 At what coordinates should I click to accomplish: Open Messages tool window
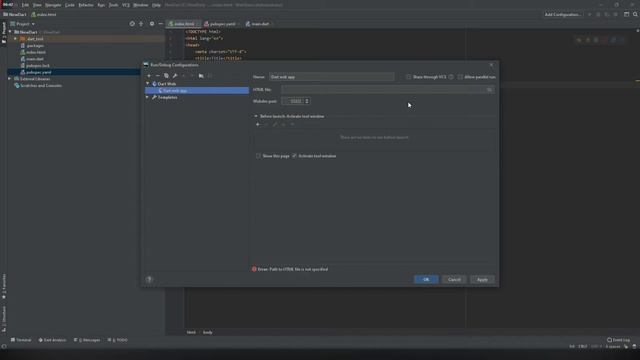[87, 340]
